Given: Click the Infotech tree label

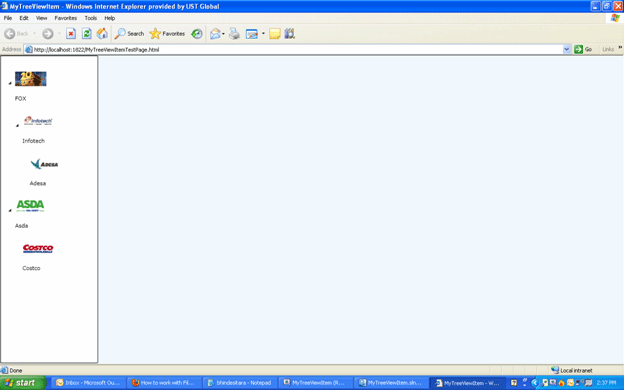Looking at the screenshot, I should [33, 141].
